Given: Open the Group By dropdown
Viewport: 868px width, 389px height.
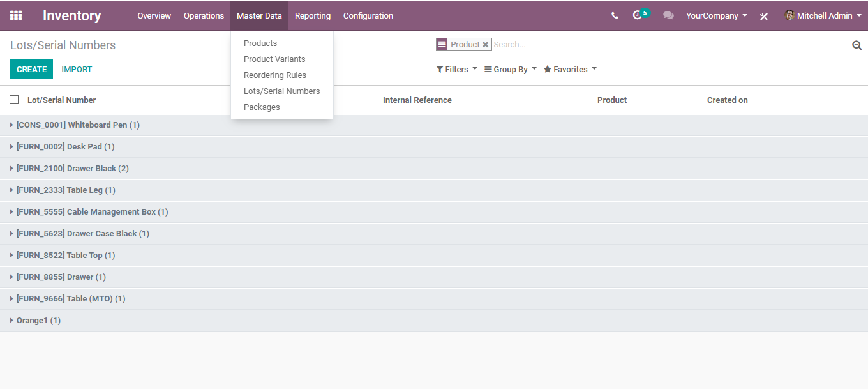Looking at the screenshot, I should pos(511,69).
